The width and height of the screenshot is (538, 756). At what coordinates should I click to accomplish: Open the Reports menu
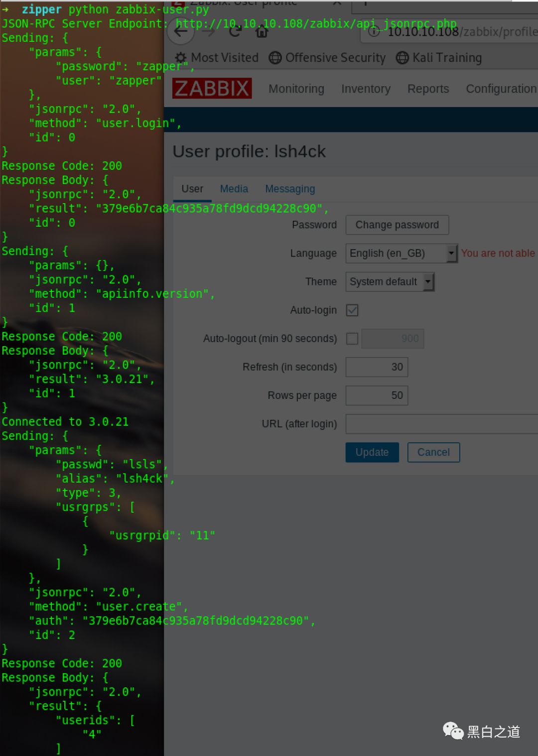[428, 89]
